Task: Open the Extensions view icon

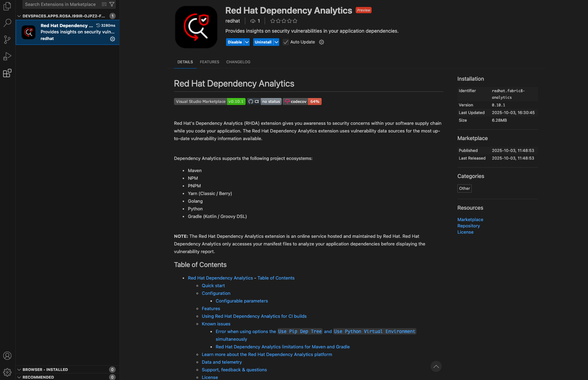Action: coord(7,73)
